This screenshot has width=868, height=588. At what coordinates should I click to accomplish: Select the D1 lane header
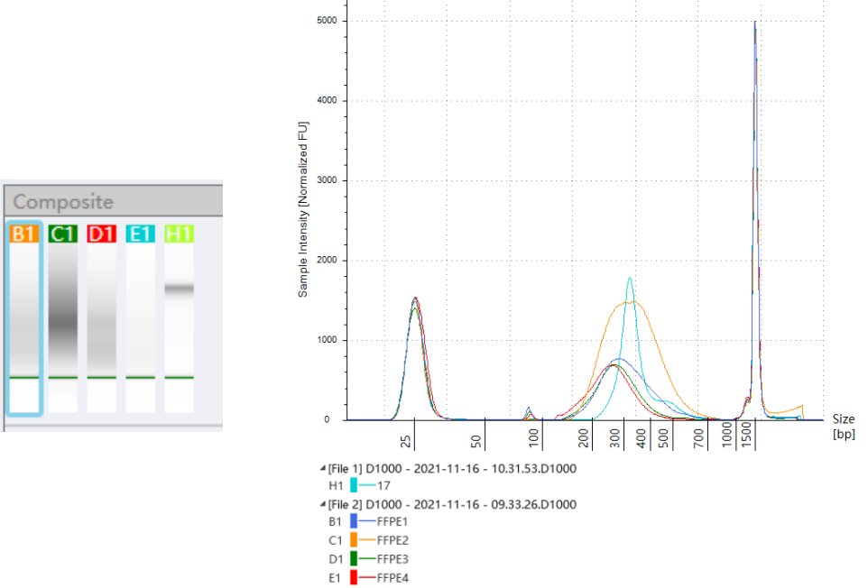pyautogui.click(x=102, y=234)
